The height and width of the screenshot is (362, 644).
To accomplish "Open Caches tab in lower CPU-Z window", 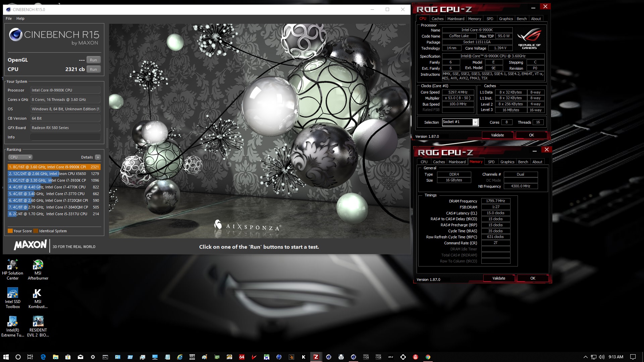I will click(439, 162).
